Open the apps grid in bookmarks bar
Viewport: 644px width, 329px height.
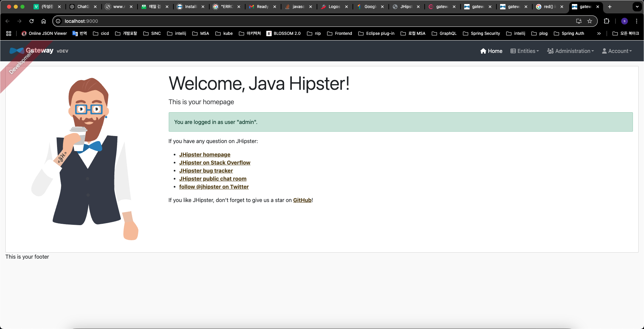point(9,34)
